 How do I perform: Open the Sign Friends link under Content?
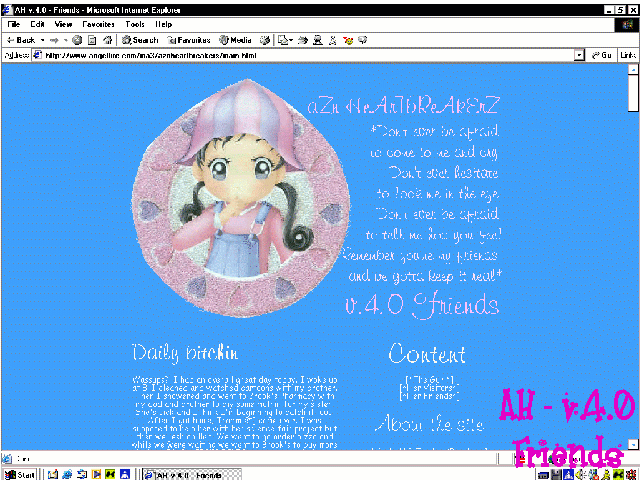429,396
